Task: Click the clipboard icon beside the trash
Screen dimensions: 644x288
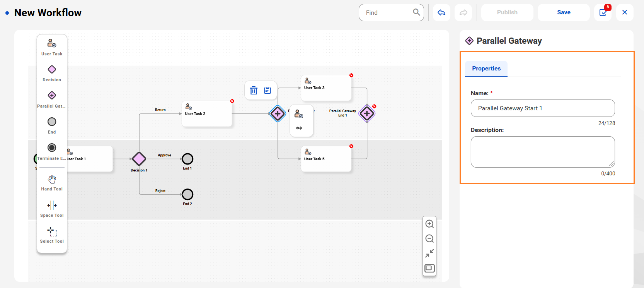Action: coord(267,90)
